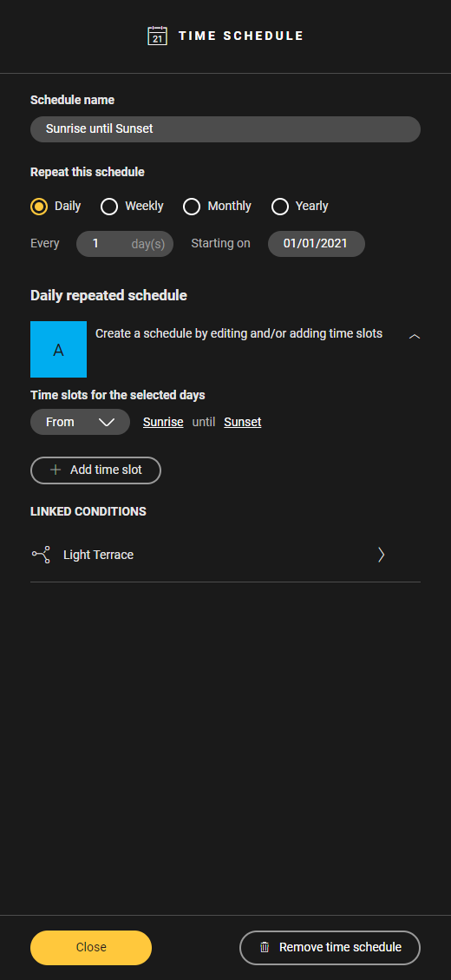This screenshot has width=451, height=980.
Task: Click Remove time schedule button
Action: pos(330,948)
